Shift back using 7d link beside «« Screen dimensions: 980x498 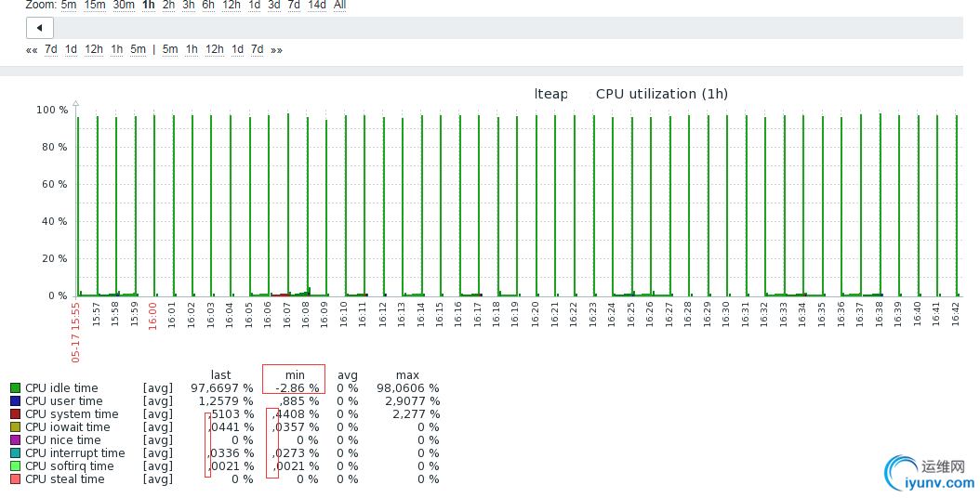[x=50, y=49]
